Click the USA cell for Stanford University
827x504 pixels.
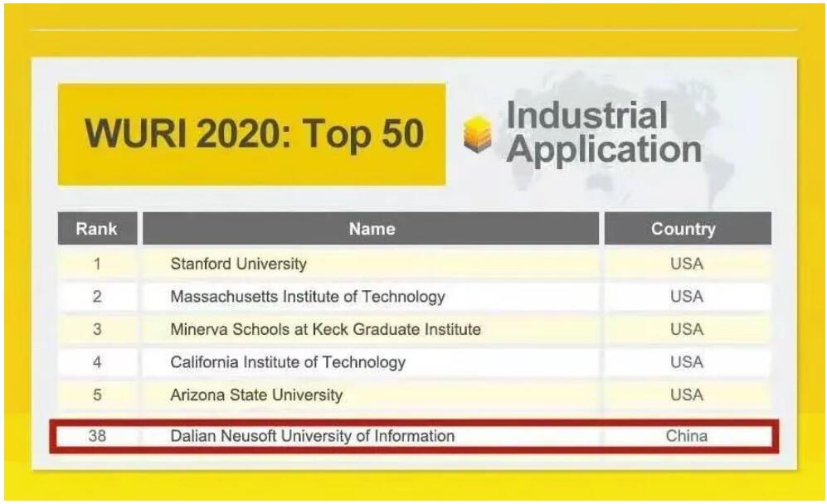coord(687,264)
